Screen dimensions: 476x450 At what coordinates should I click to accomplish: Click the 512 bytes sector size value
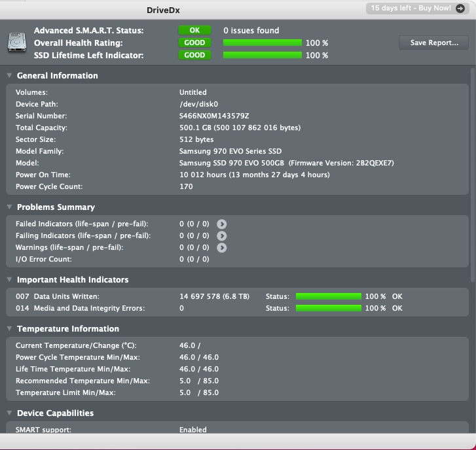tap(196, 139)
